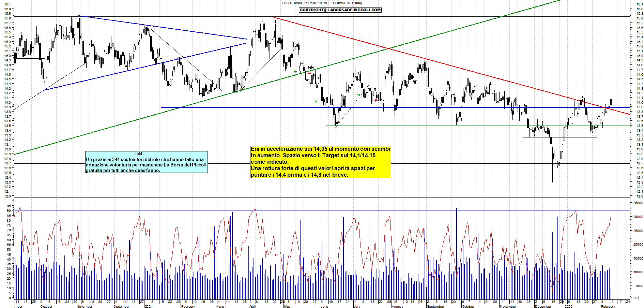Image resolution: width=644 pixels, height=308 pixels.
Task: Click 'Eni in accelerazione sui 14,05' line
Action: 320,149
